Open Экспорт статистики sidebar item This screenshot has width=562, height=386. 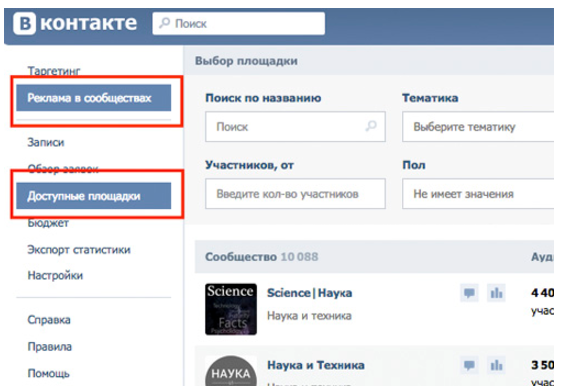click(79, 249)
